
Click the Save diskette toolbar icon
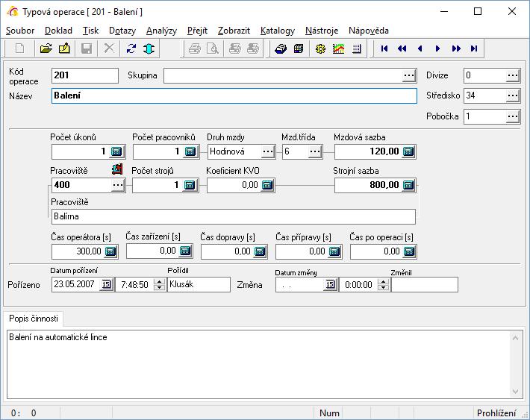tap(87, 48)
